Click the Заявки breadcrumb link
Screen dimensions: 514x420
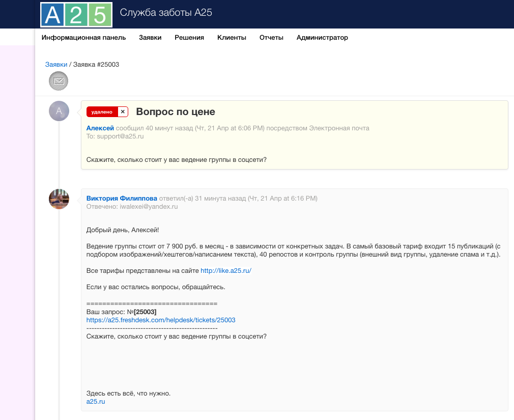point(56,65)
